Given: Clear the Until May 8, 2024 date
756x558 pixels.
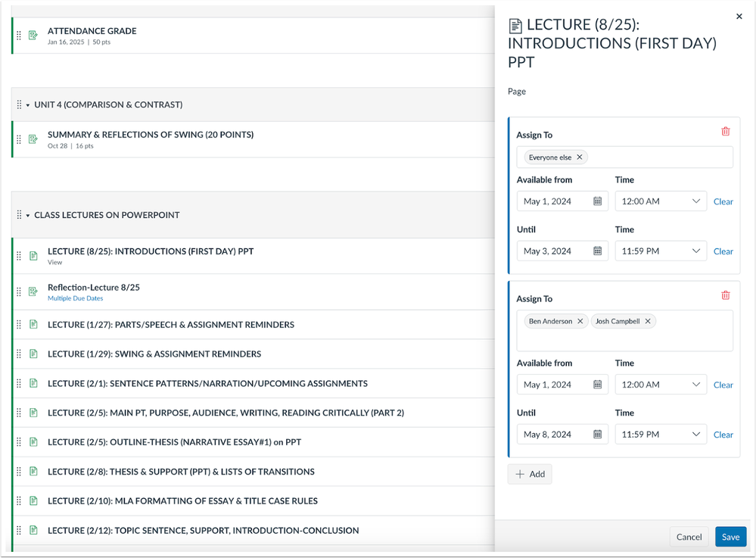Looking at the screenshot, I should [x=723, y=435].
